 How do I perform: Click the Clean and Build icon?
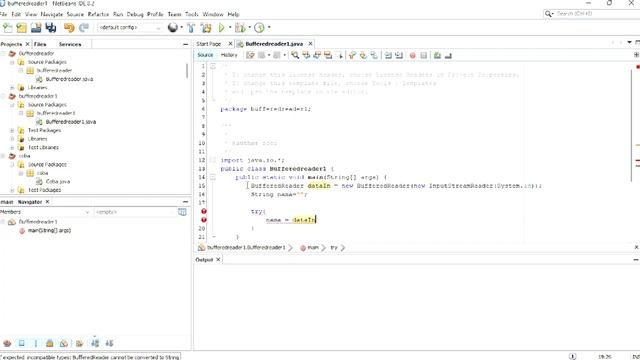point(206,28)
